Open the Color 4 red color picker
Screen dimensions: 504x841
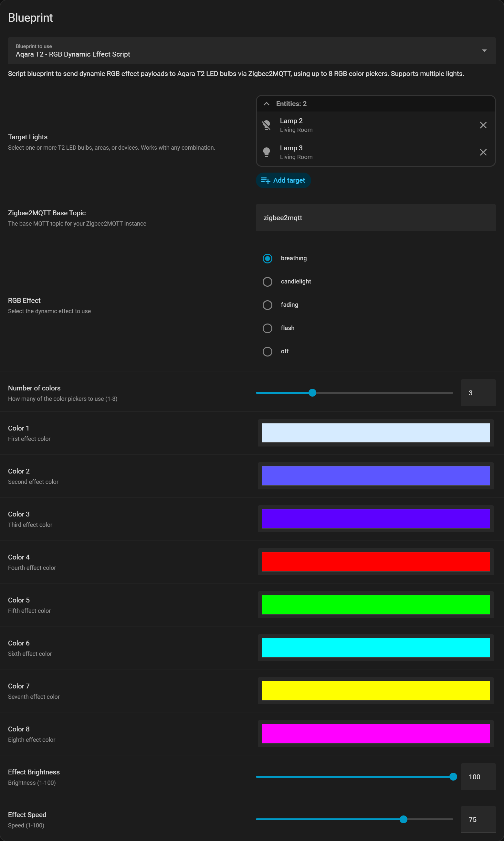coord(375,561)
